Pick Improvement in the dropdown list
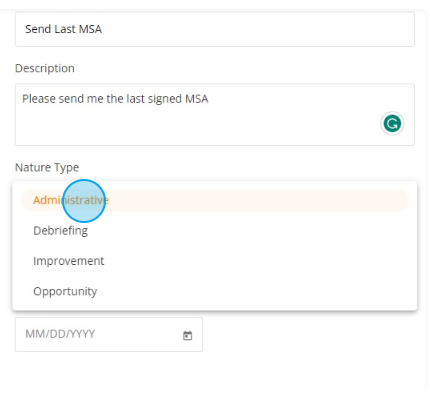 pyautogui.click(x=68, y=261)
